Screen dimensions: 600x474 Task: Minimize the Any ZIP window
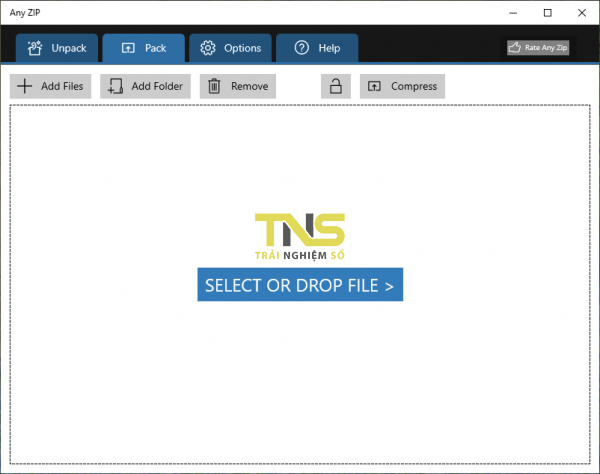(x=513, y=13)
